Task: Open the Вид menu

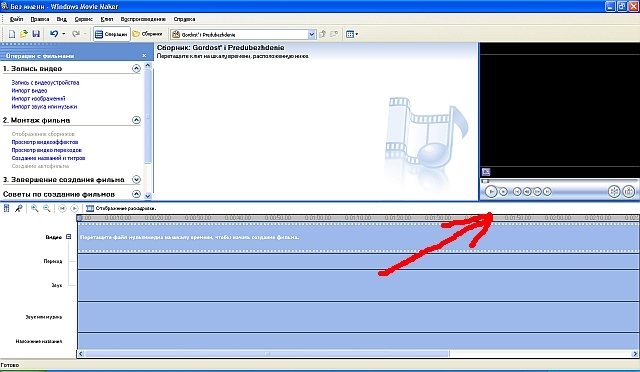Action: pos(62,19)
